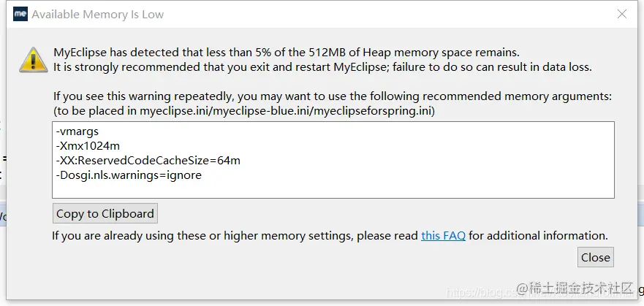Image resolution: width=644 pixels, height=306 pixels.
Task: Click the -Dosgi.nls.warnings=ignore line
Action: tap(129, 175)
